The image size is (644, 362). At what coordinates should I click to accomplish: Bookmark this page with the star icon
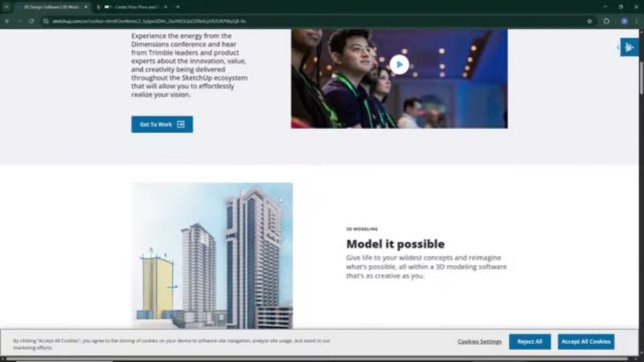click(x=590, y=21)
